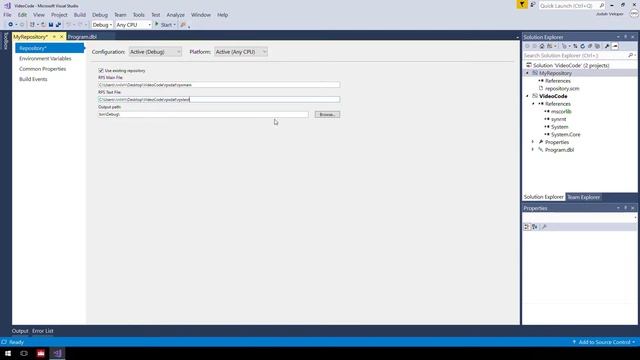640x360 pixels.
Task: Open the Build menu
Action: 80,15
